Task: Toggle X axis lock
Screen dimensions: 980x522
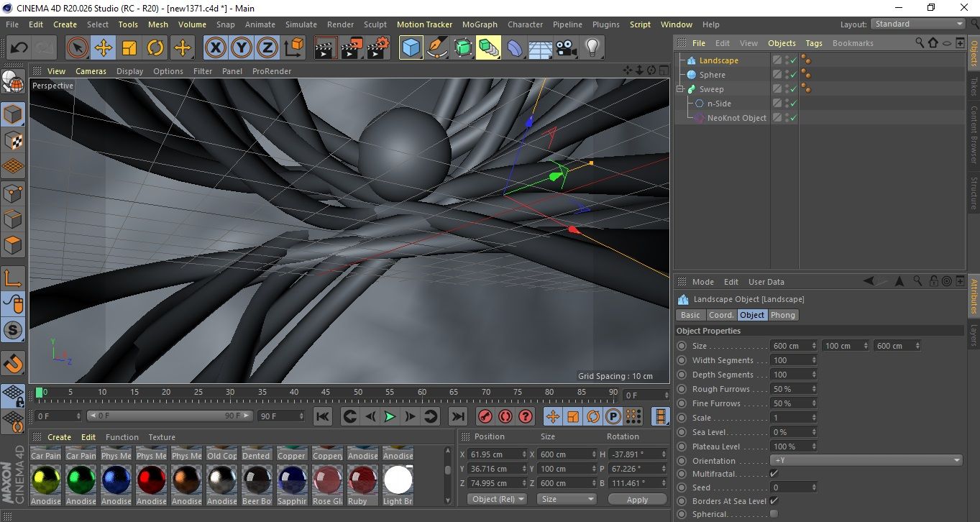Action: pos(215,48)
